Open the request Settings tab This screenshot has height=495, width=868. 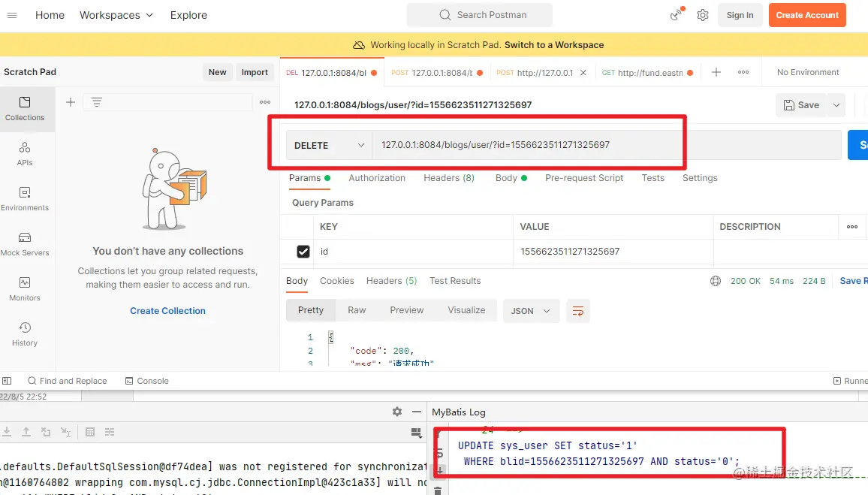(x=700, y=178)
